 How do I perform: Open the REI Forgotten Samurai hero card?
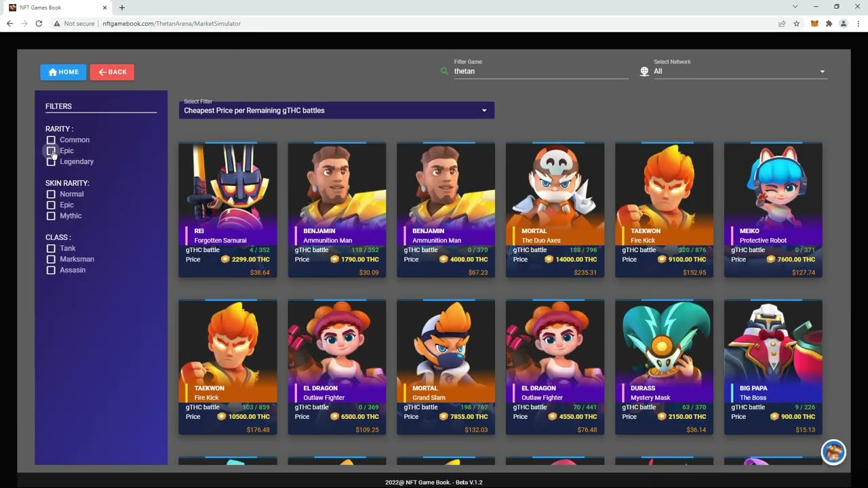228,209
